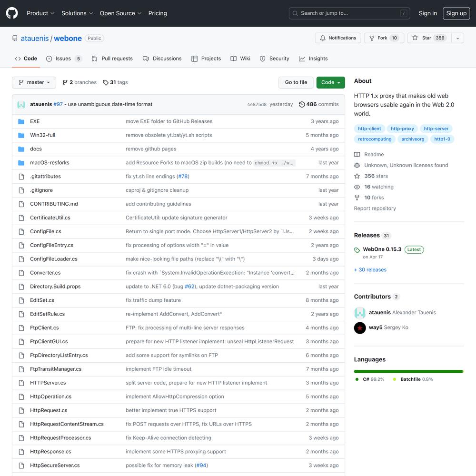476x476 pixels.
Task: Click the eye icon next to 16 watching
Action: click(357, 187)
